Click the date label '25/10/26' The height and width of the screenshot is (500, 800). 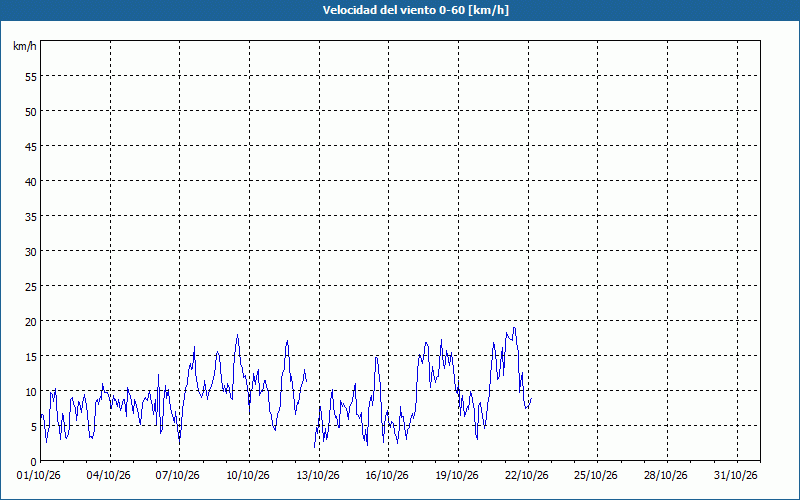[x=596, y=476]
